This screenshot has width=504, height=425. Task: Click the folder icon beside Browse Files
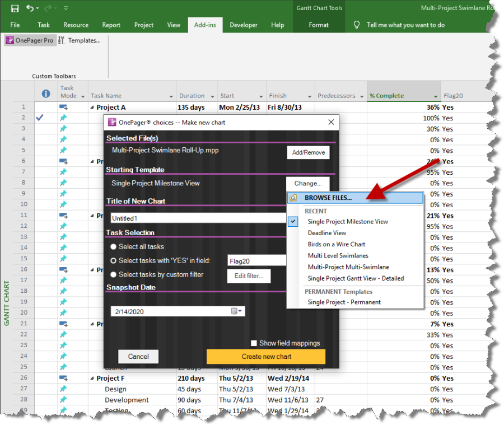[293, 198]
